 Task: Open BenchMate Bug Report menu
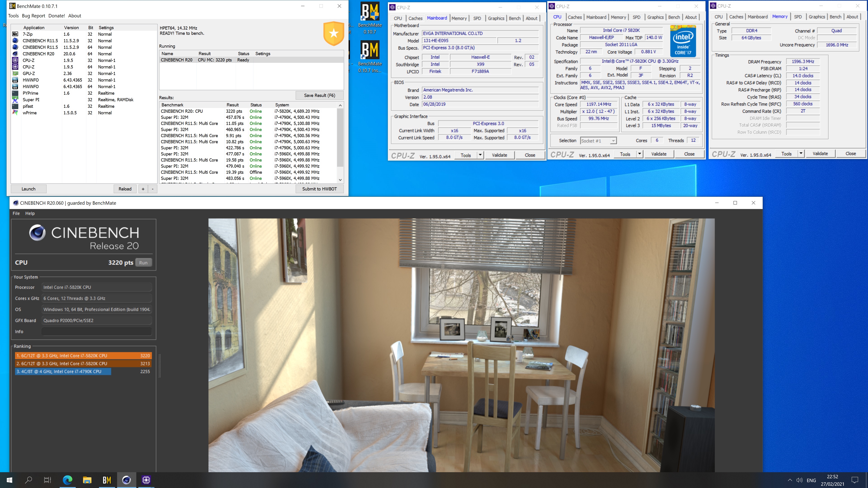point(33,16)
